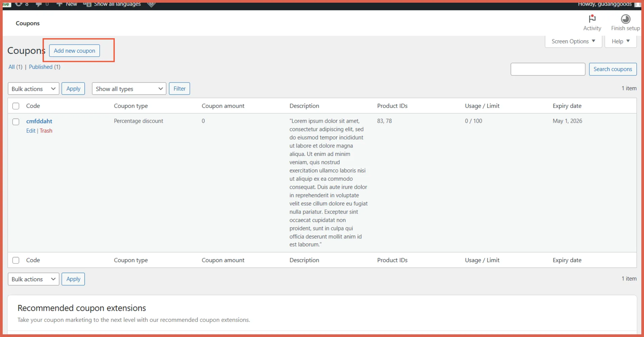644x337 pixels.
Task: Click the Show all languages translate icon
Action: point(87,4)
